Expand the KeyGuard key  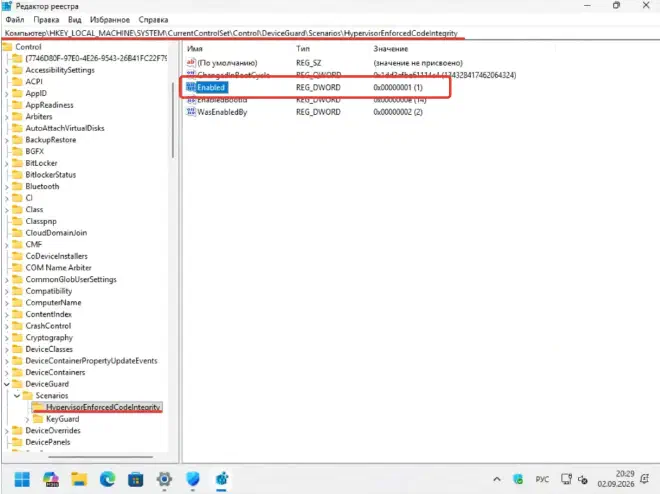[27, 420]
